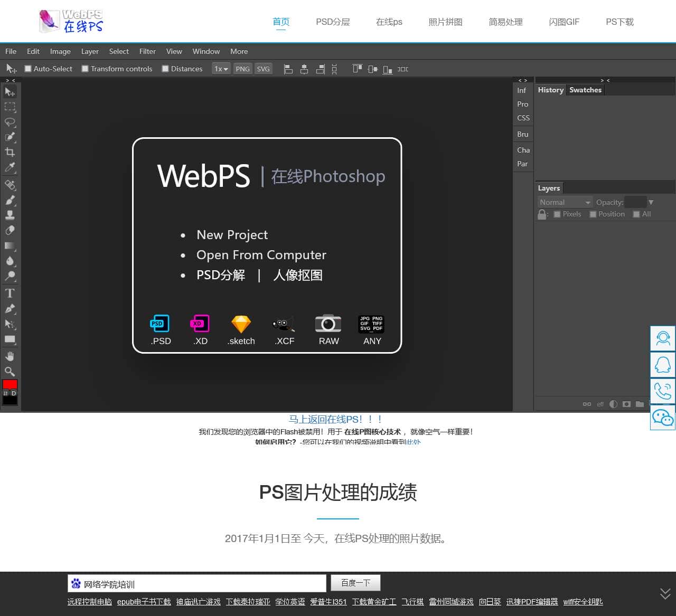Activate the Gradient tool
Viewport: 676px width, 616px height.
pyautogui.click(x=10, y=245)
